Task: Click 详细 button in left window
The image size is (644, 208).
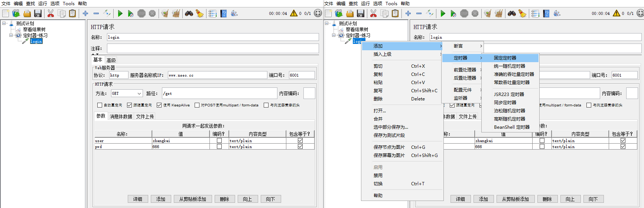Action: pos(138,199)
